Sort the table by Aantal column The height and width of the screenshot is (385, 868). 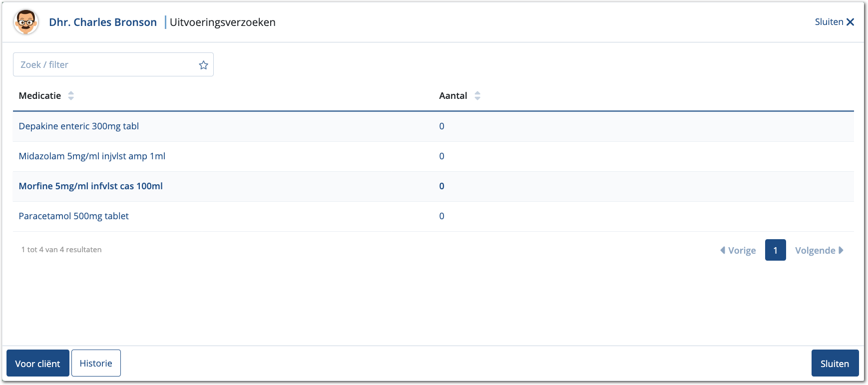coord(477,96)
